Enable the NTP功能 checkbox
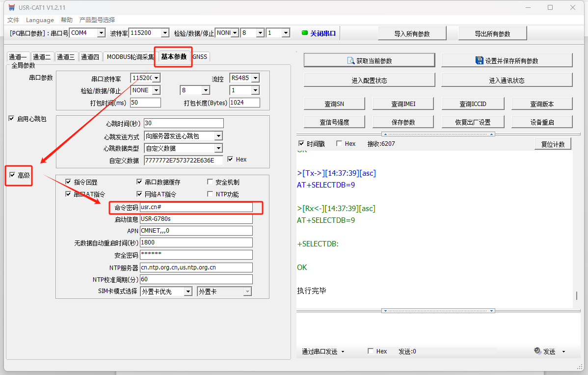The height and width of the screenshot is (375, 588). (211, 194)
